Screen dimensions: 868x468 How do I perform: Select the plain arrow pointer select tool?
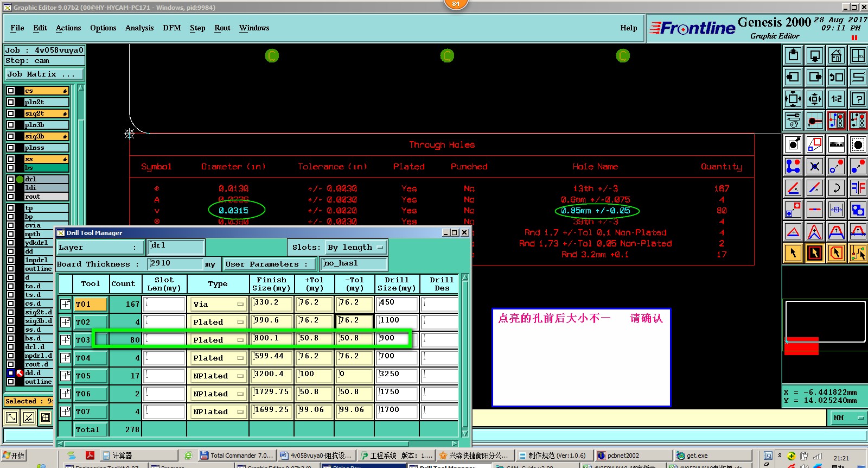793,253
